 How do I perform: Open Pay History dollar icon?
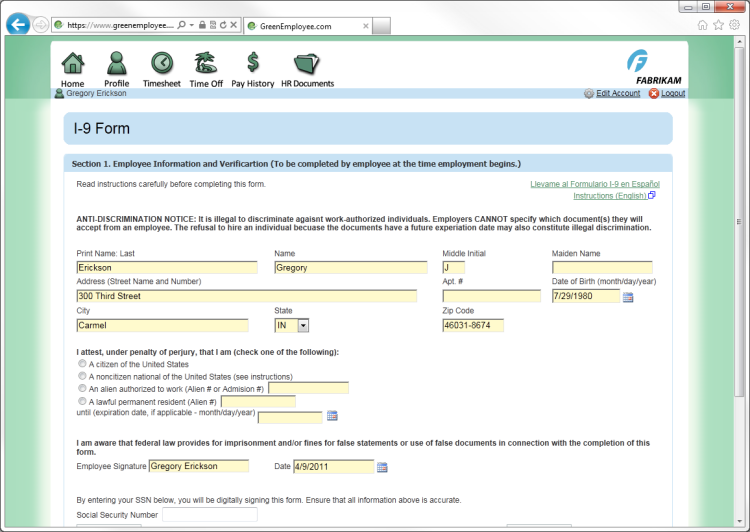253,62
